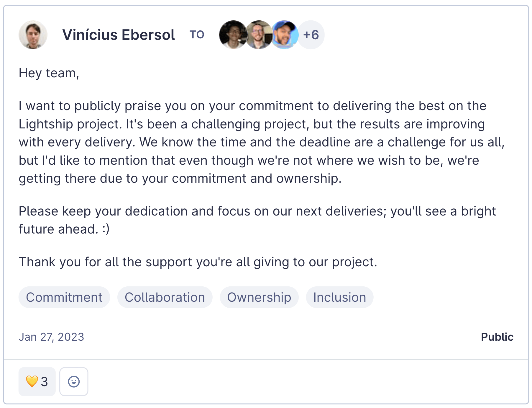Click the Jan 27, 2023 date
Screen dimensions: 532x408
click(51, 337)
